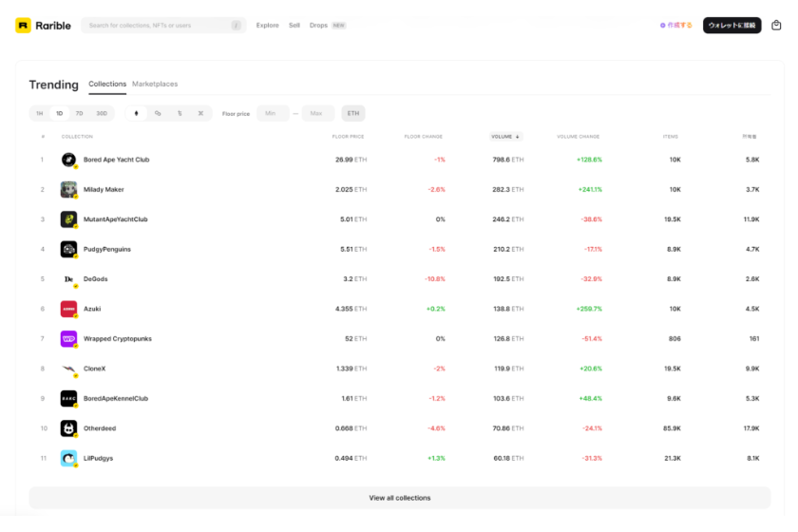Open the Explore menu
The width and height of the screenshot is (798, 532).
point(267,26)
